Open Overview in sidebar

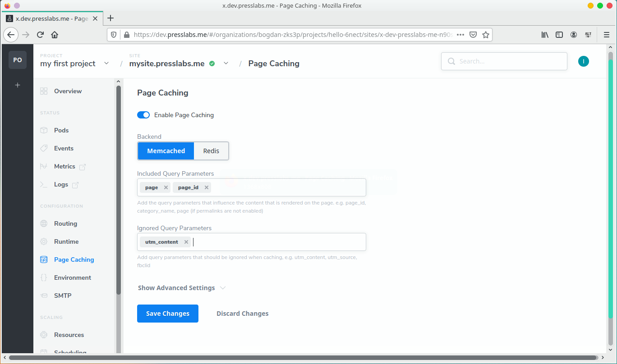(x=68, y=91)
